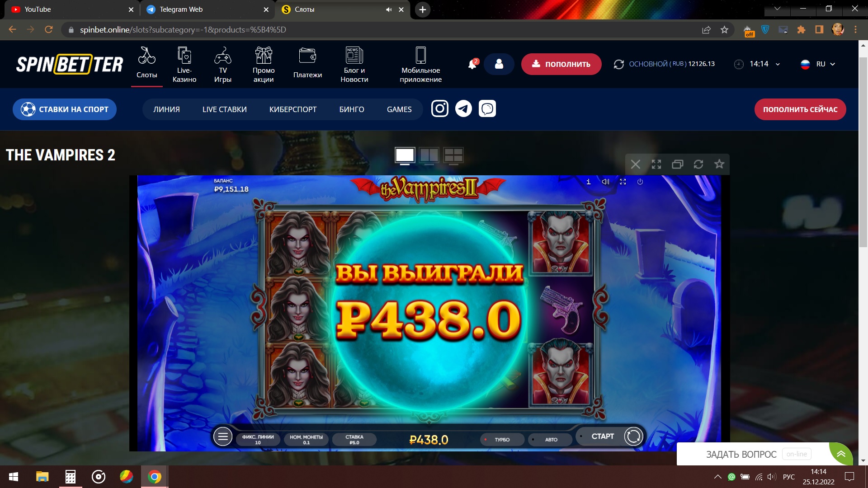Open Платежи wallet icon

click(307, 56)
